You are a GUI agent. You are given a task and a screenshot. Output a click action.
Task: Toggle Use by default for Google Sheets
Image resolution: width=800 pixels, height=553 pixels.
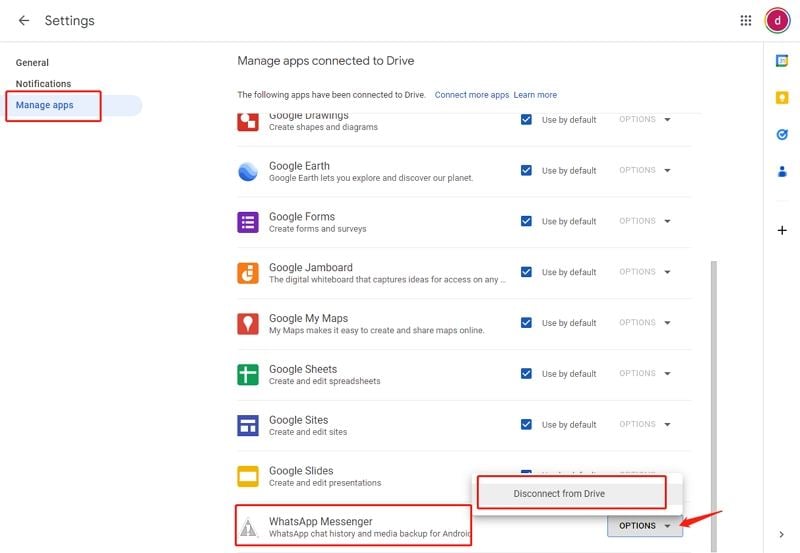click(526, 373)
